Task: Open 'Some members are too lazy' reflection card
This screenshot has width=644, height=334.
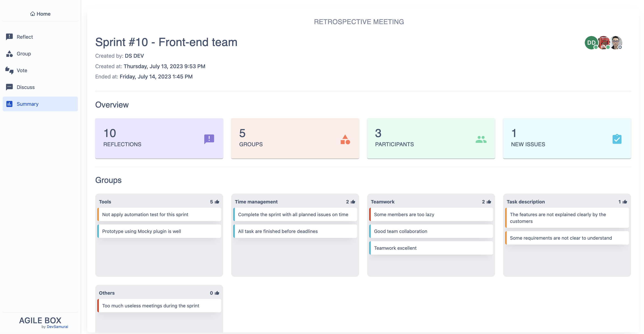Action: click(x=431, y=214)
